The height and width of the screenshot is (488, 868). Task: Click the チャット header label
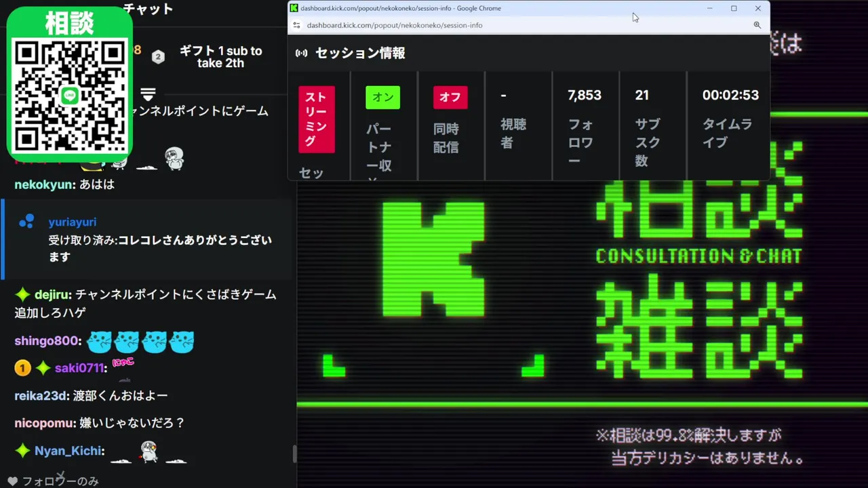tap(149, 9)
